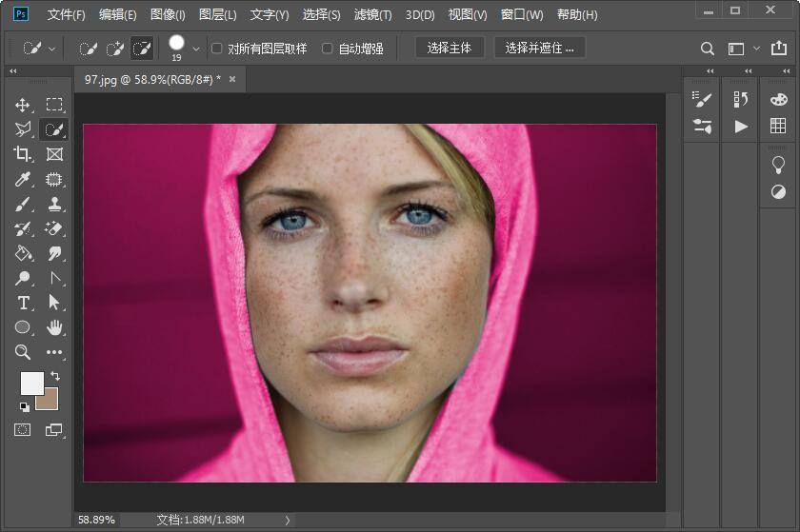The image size is (800, 532).
Task: Select the Dodge tool
Action: [x=23, y=278]
